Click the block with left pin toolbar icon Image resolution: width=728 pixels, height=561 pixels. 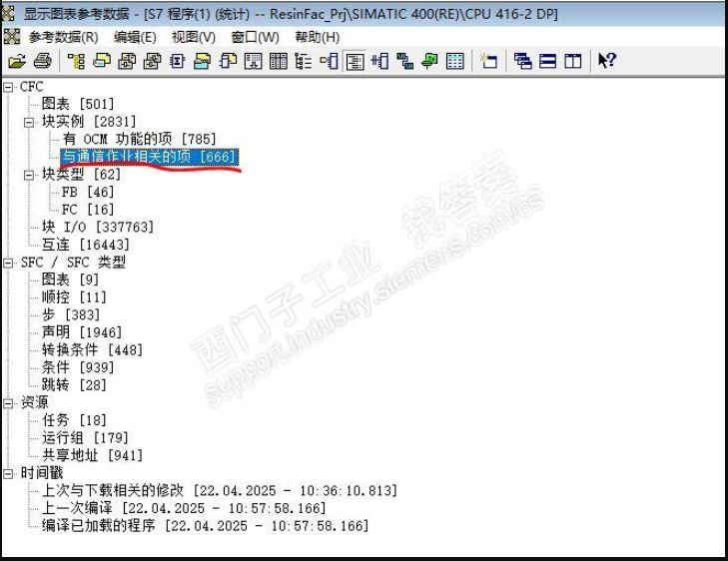(x=329, y=61)
